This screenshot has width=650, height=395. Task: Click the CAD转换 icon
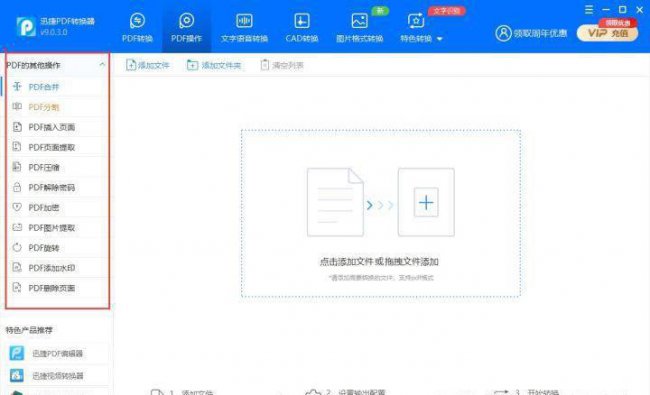click(x=301, y=20)
